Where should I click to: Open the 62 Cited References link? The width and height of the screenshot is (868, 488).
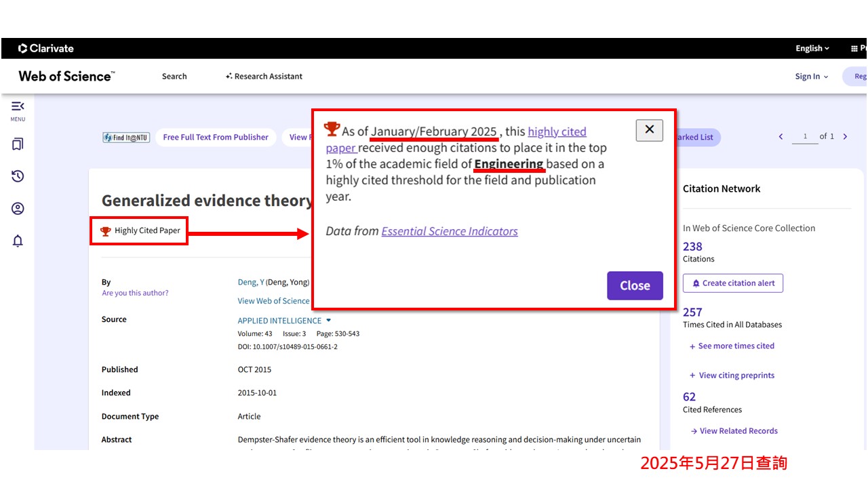[x=689, y=397]
